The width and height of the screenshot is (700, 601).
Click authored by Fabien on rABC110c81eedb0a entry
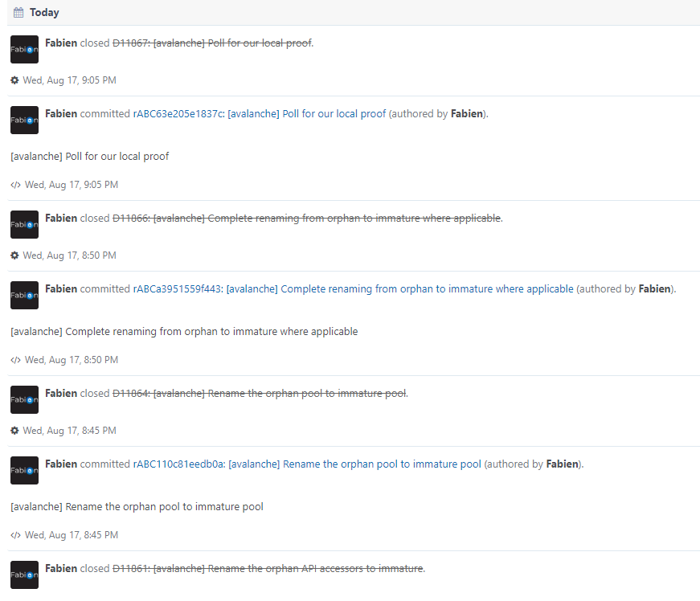click(x=563, y=464)
